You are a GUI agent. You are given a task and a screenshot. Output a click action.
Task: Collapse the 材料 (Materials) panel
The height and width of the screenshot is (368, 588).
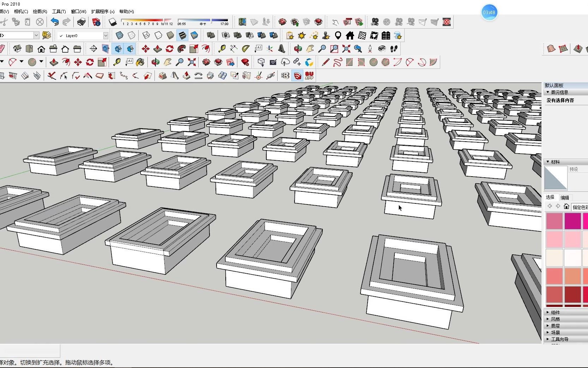(x=555, y=162)
